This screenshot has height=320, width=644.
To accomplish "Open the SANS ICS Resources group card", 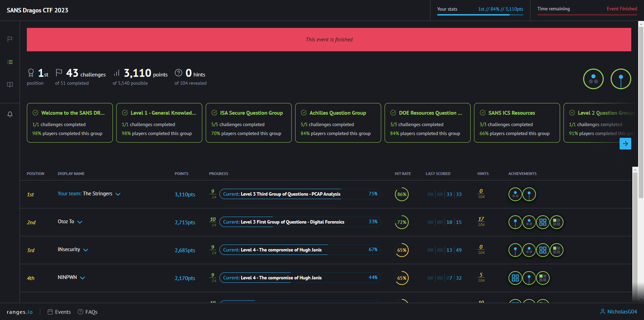I will tap(517, 123).
